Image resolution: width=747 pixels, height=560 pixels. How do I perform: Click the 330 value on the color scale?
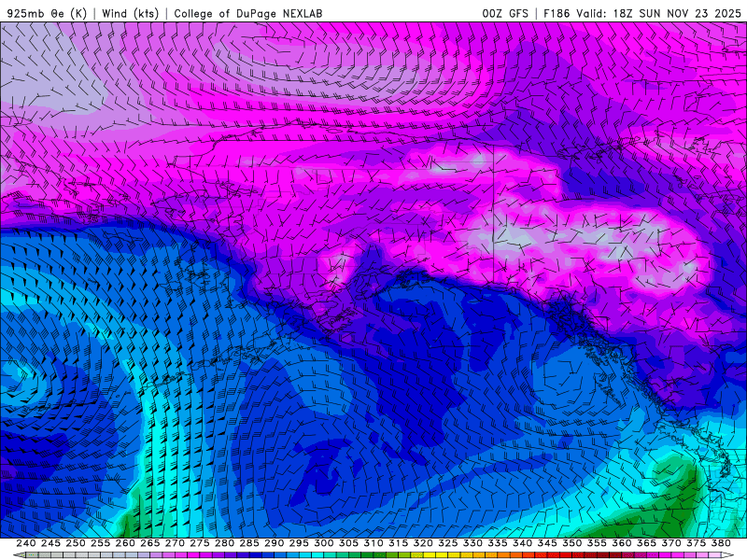(x=472, y=543)
